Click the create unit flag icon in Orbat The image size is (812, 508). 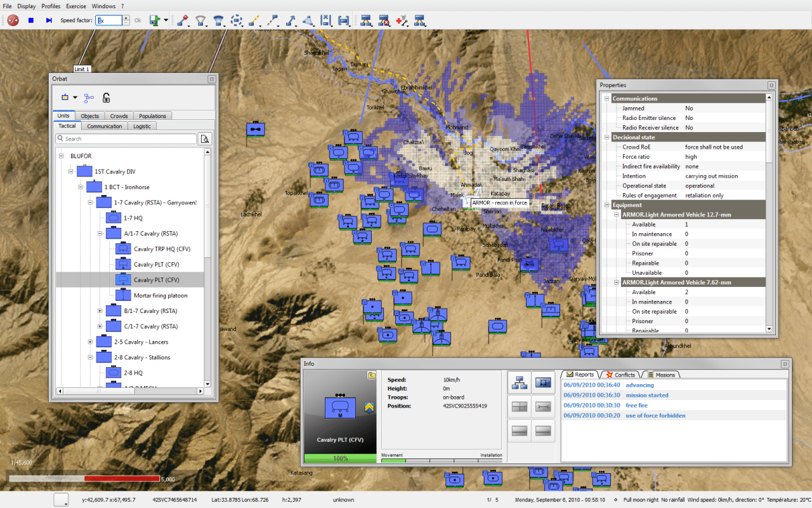65,97
